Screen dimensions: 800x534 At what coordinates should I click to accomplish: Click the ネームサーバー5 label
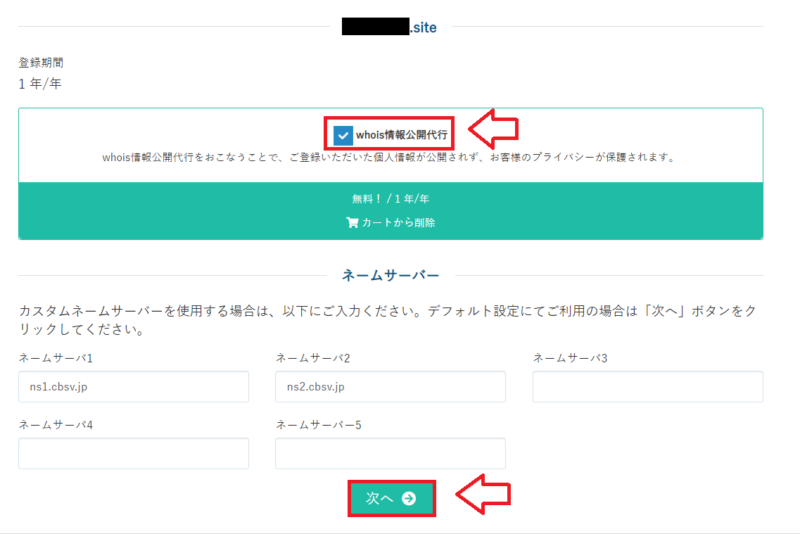coord(318,425)
